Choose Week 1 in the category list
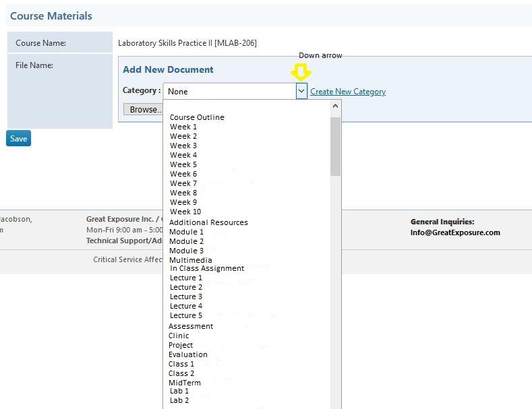 (x=183, y=127)
